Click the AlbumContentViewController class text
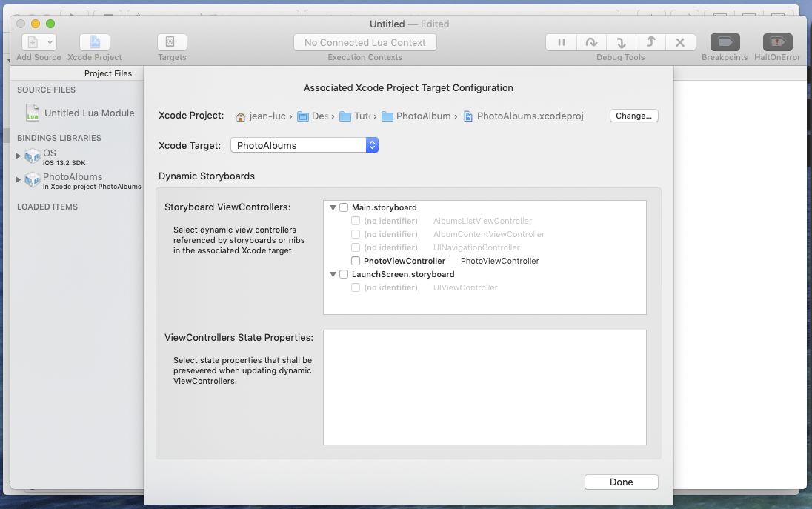 (x=489, y=234)
